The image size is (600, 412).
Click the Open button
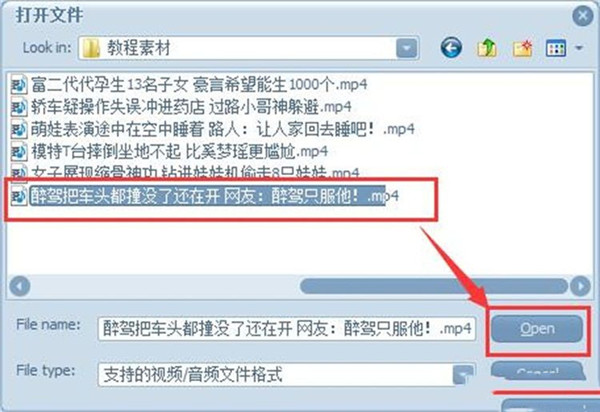point(537,329)
